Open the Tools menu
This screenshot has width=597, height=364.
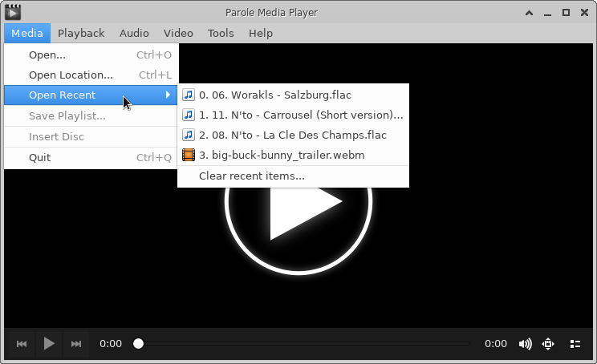[x=221, y=33]
